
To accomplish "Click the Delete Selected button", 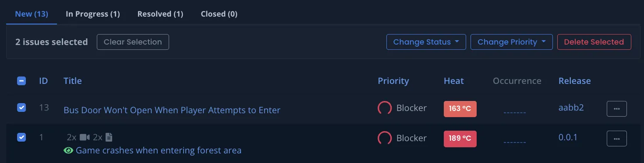I will pos(594,42).
